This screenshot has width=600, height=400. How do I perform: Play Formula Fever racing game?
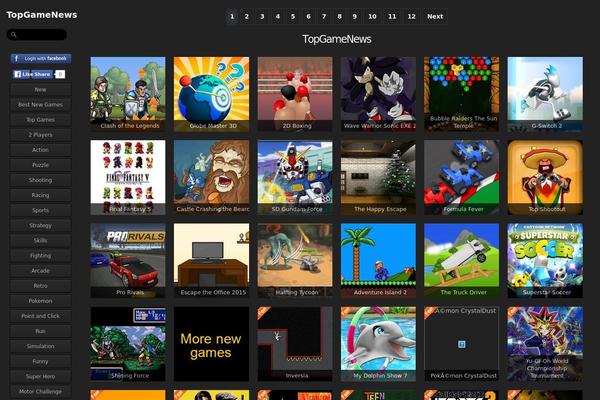(461, 177)
